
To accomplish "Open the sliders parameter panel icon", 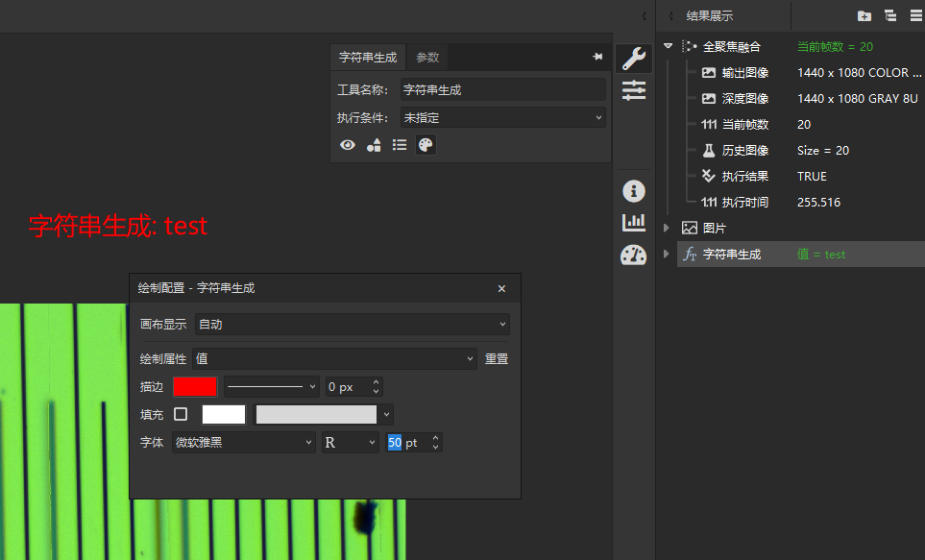I will pos(633,90).
